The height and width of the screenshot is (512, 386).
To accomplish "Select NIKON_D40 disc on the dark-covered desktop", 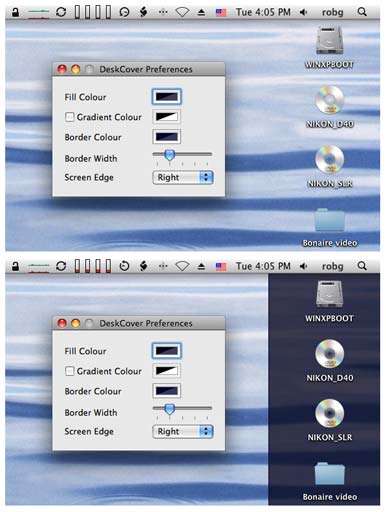I will 329,354.
